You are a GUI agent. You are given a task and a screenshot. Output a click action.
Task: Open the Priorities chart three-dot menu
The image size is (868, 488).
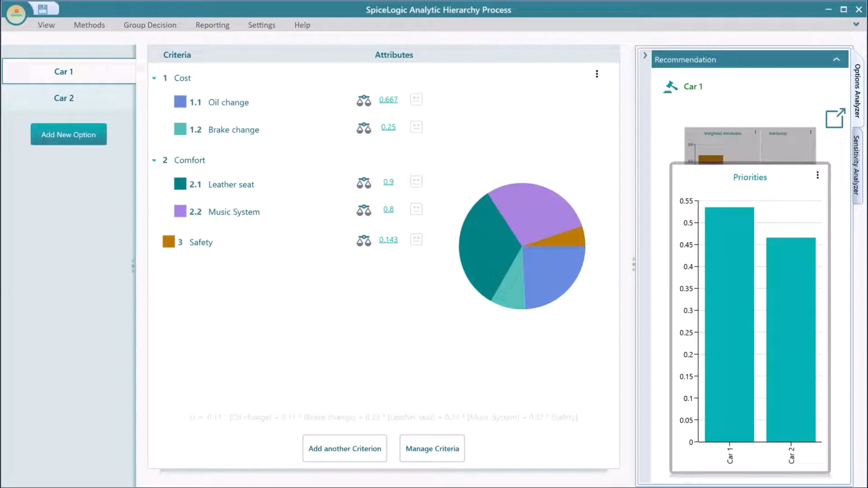pos(817,175)
